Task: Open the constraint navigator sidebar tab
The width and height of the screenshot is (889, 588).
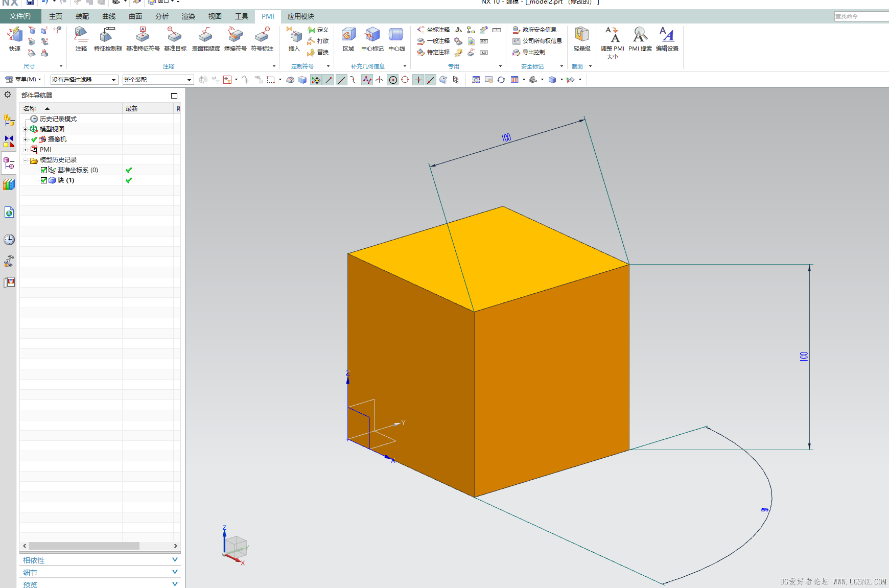Action: click(9, 141)
